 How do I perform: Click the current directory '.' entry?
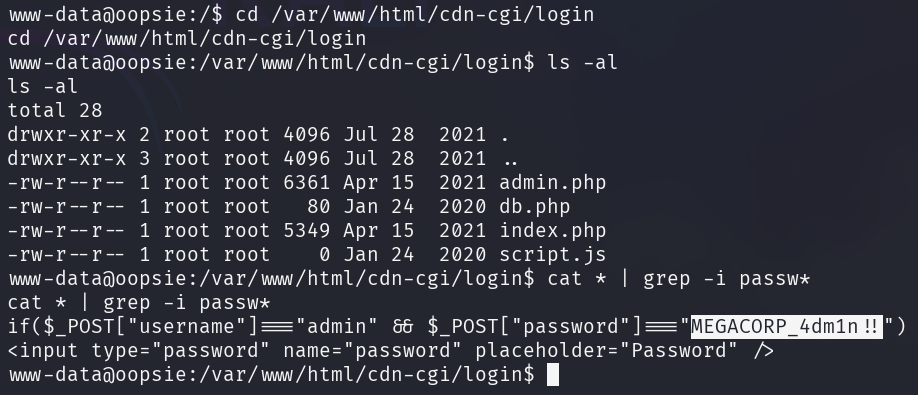point(505,137)
